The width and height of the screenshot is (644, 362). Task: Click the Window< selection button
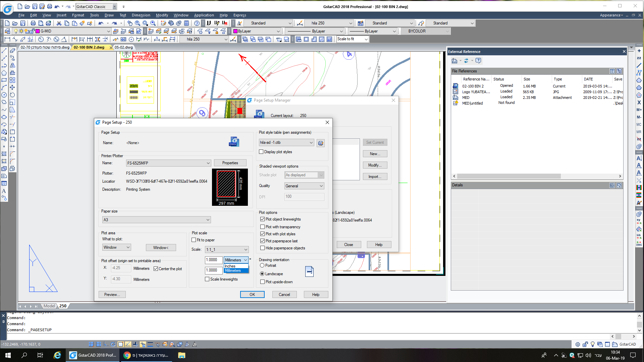point(161,248)
